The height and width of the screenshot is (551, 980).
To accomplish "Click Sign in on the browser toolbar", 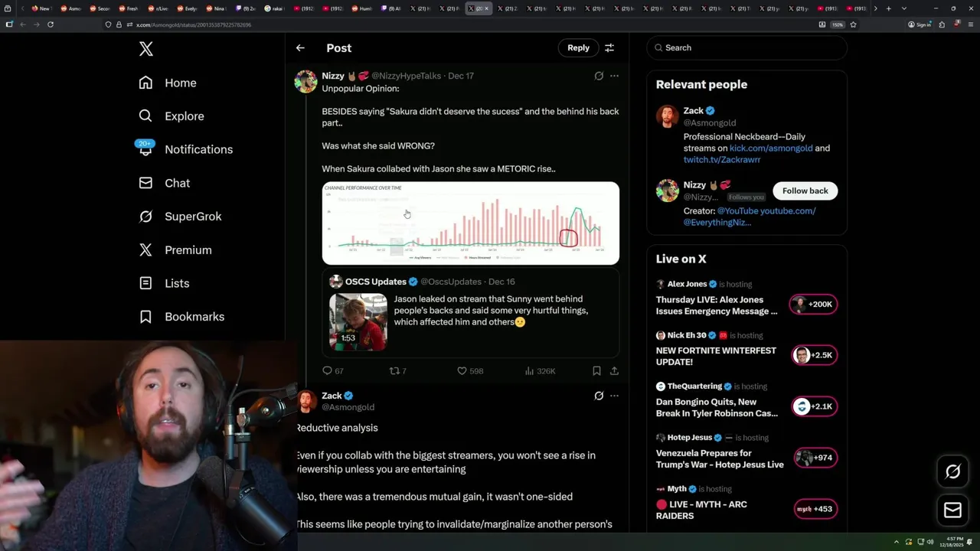I will click(920, 24).
